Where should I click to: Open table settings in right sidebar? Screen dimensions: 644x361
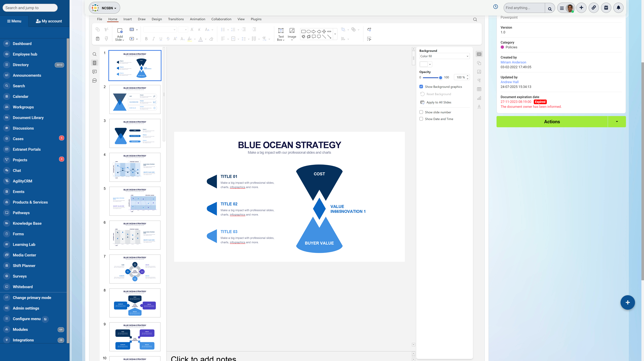[479, 89]
